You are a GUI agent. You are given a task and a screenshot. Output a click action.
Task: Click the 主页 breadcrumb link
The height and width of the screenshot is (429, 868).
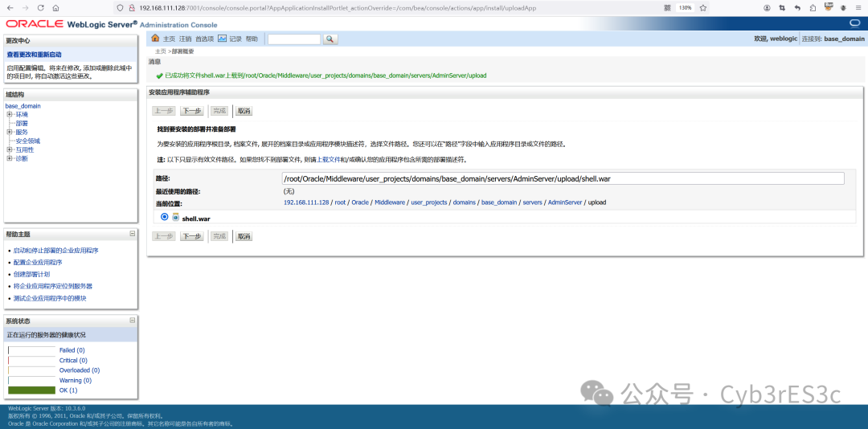161,51
